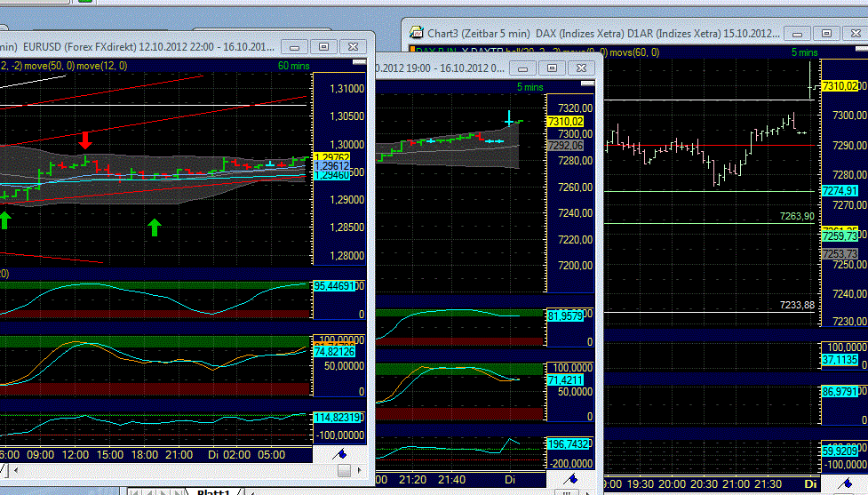Minimize the middle DAX 19:00 chart window

pos(522,68)
